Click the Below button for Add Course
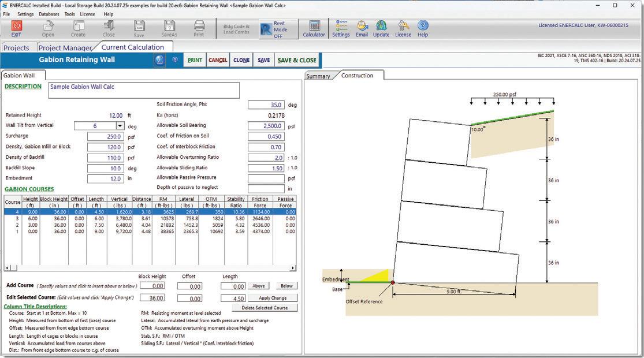 tap(286, 286)
